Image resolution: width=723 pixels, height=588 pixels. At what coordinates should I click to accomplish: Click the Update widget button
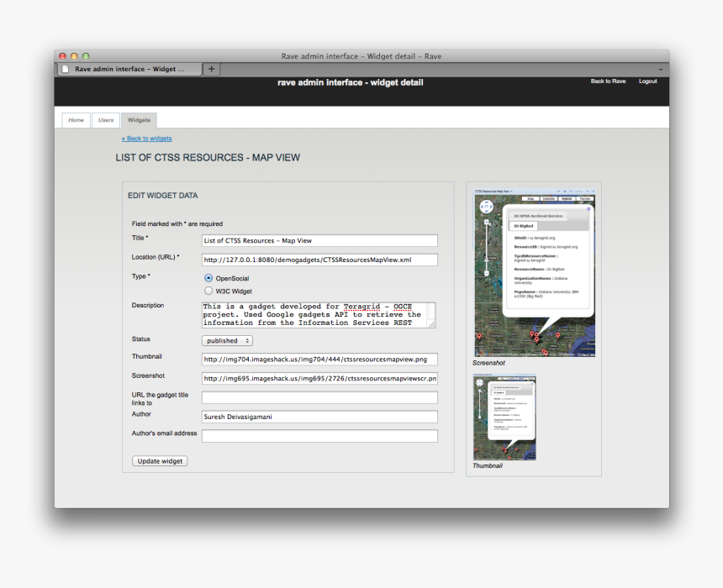(x=160, y=461)
